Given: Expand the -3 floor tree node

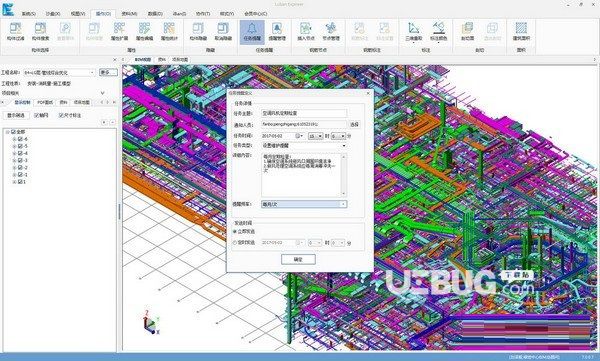Looking at the screenshot, I should click(x=14, y=160).
